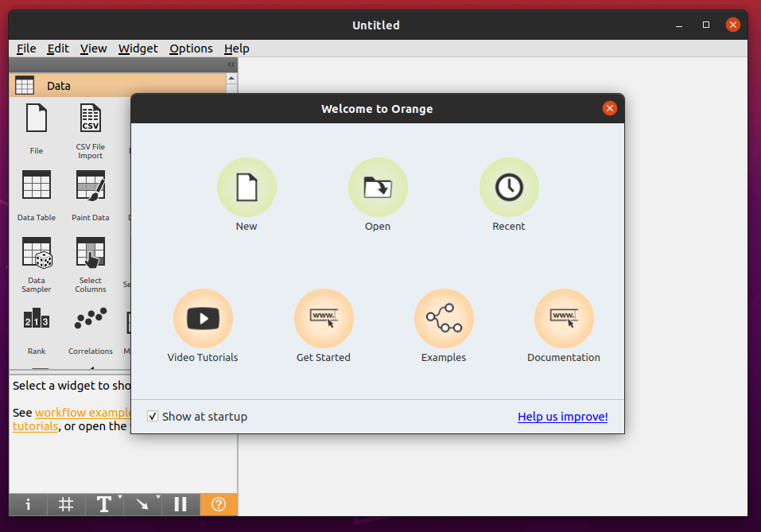The image size is (761, 532).
Task: Toggle the canvas grid alignment icon
Action: coord(66,505)
